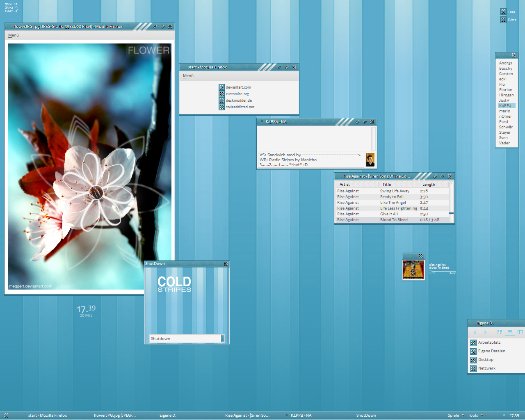Click the 17.39 desktop clock widget

pos(86,310)
